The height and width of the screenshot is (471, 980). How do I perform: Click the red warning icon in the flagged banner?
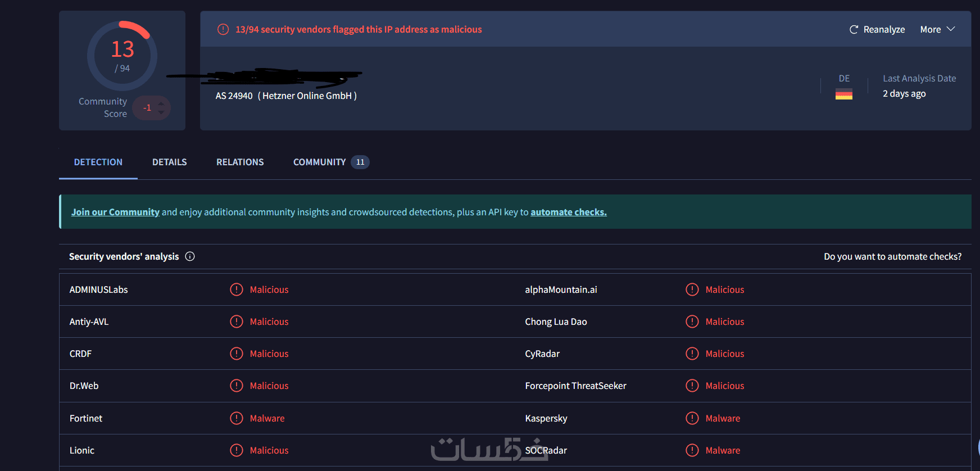tap(223, 29)
